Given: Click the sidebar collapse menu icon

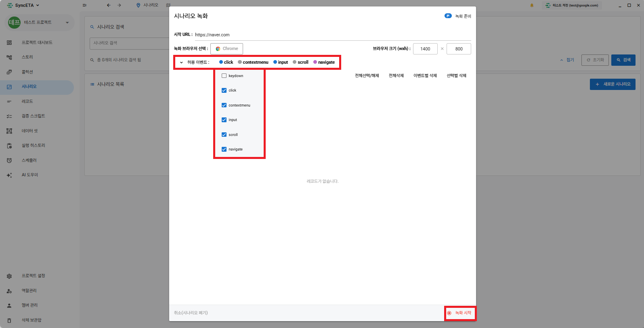Looking at the screenshot, I should (84, 5).
